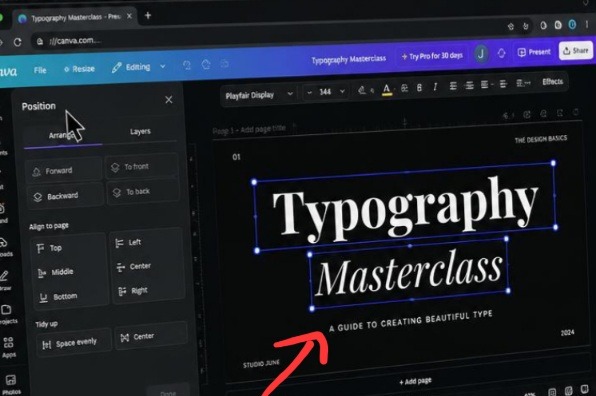The width and height of the screenshot is (596, 396).
Task: Click the font size 144 field
Action: [325, 92]
